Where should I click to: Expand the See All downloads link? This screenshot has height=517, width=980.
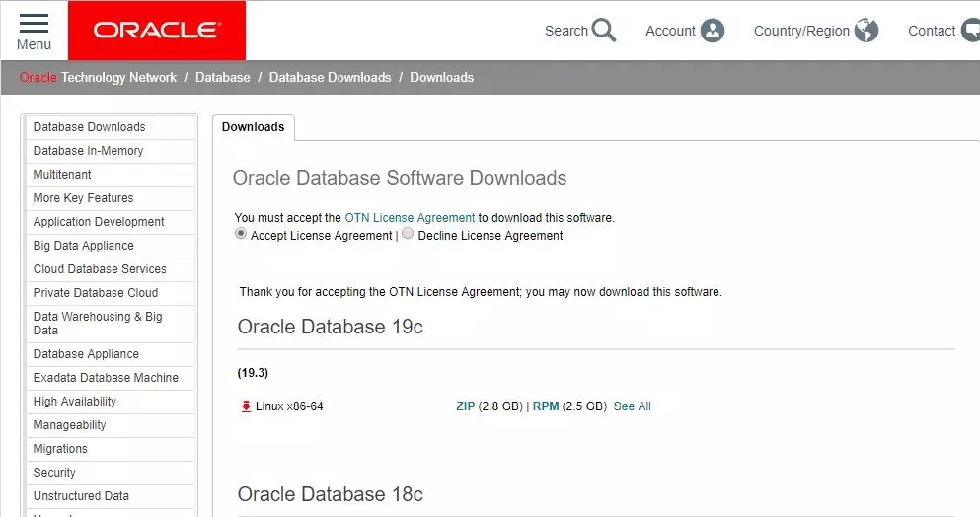[x=632, y=406]
